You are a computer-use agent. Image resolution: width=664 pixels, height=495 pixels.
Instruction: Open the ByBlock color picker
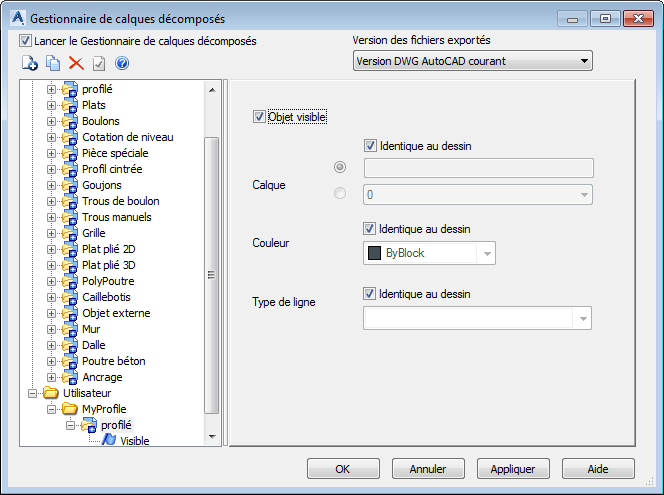[x=429, y=253]
